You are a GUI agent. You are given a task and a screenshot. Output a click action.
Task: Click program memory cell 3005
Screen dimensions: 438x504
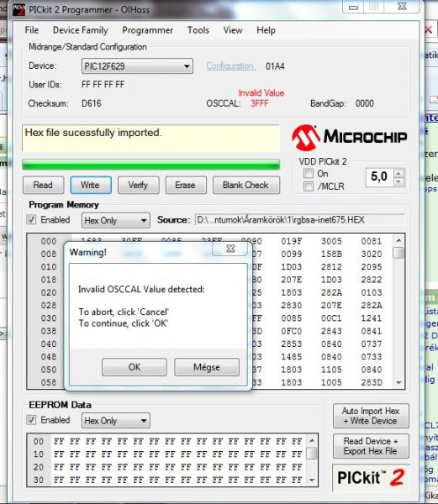331,241
